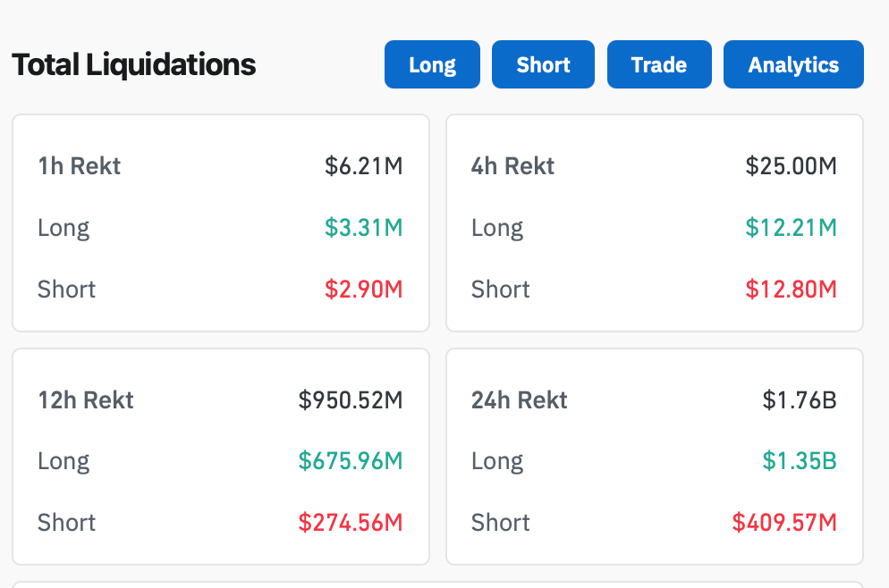Select the $1.76B 24h total
The width and height of the screenshot is (889, 588).
point(800,400)
